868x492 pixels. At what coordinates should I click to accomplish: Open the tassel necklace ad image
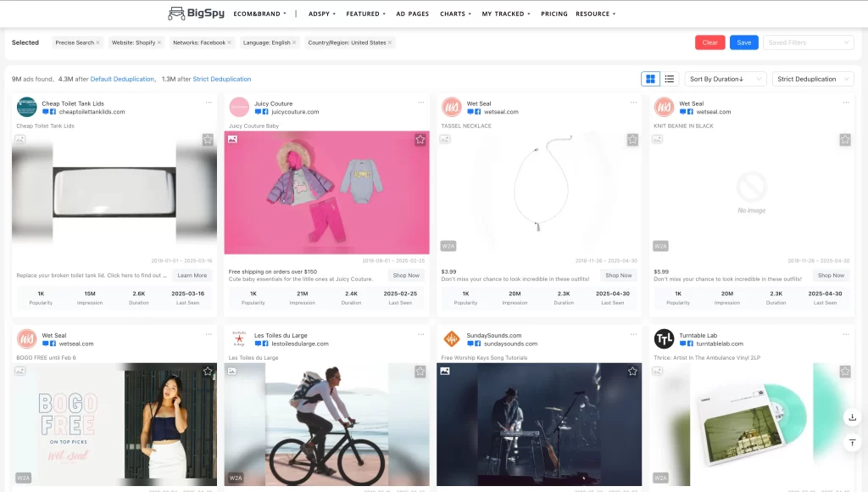(x=539, y=193)
